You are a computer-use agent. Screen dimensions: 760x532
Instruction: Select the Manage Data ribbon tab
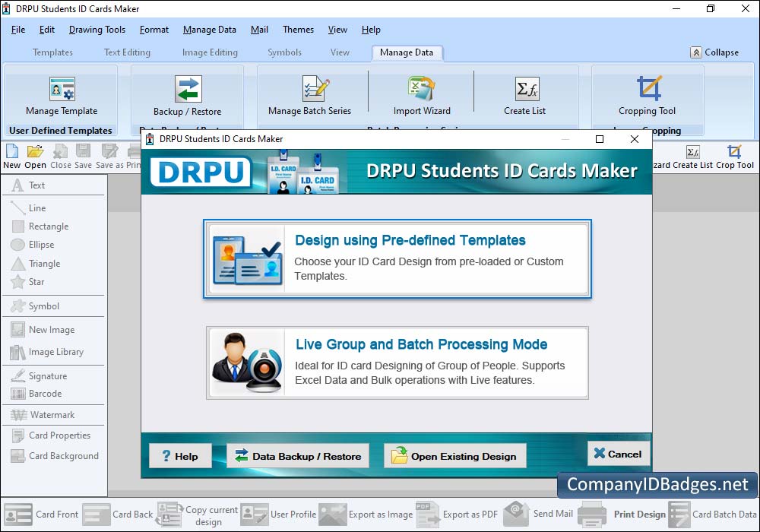407,52
